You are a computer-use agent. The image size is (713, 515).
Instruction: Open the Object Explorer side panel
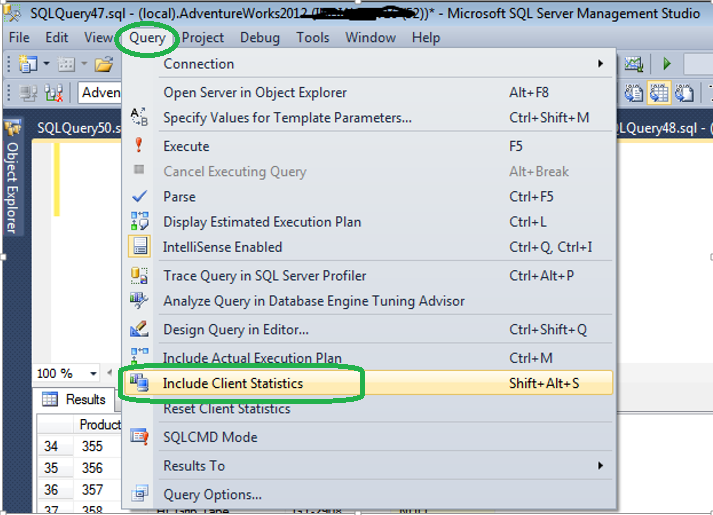tap(12, 177)
